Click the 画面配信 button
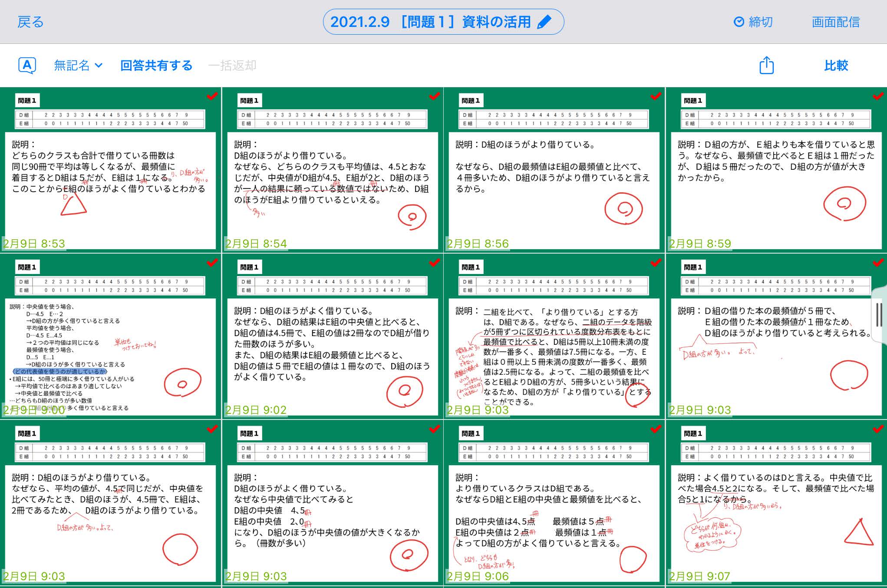The width and height of the screenshot is (887, 588). point(835,22)
